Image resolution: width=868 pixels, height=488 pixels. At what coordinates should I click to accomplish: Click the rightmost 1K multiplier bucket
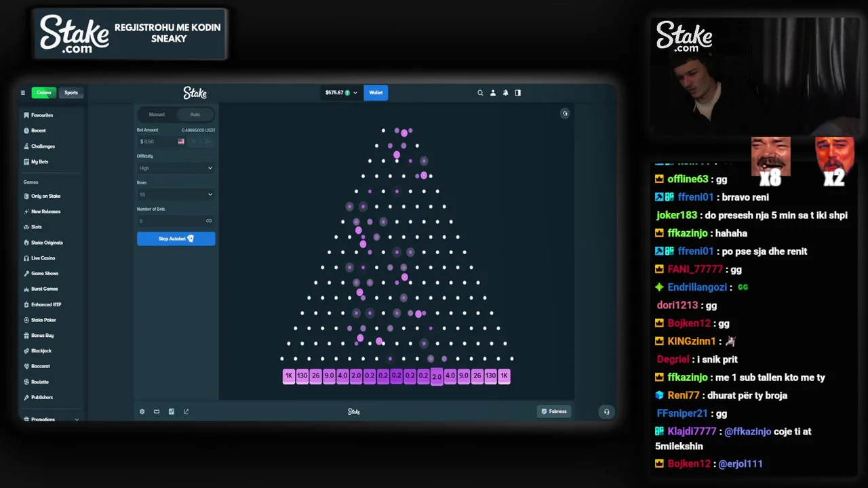pyautogui.click(x=504, y=376)
